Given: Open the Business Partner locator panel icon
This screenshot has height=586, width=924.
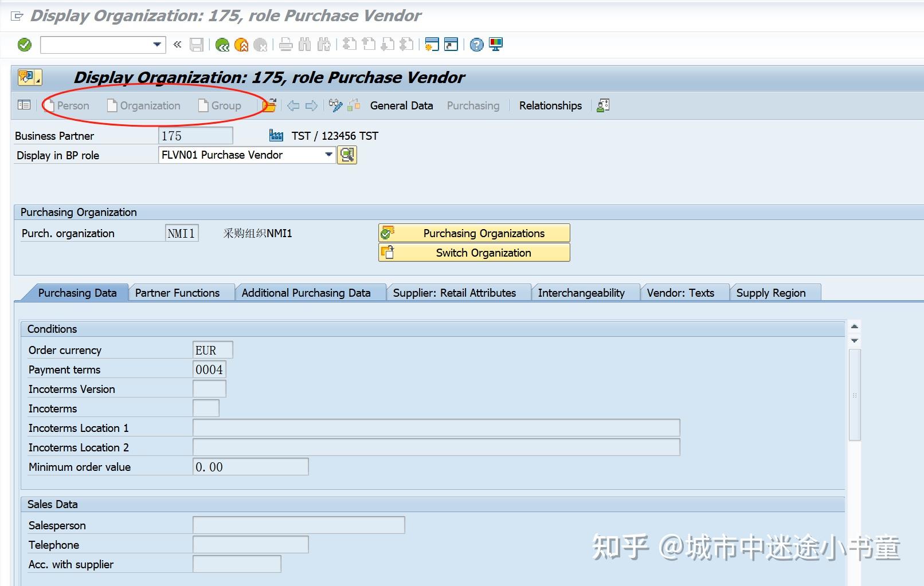Looking at the screenshot, I should point(24,105).
